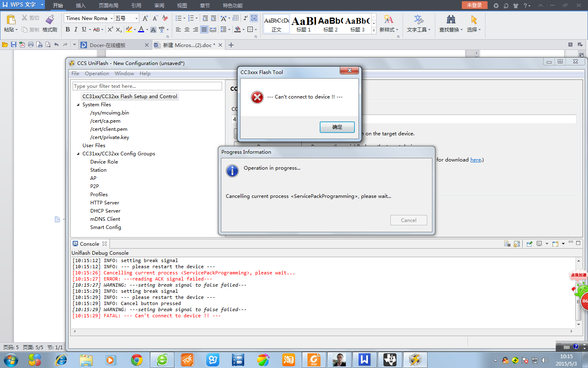Viewport: 588px width, 368px height.
Task: Click the volume icon in system tray
Action: point(544,360)
